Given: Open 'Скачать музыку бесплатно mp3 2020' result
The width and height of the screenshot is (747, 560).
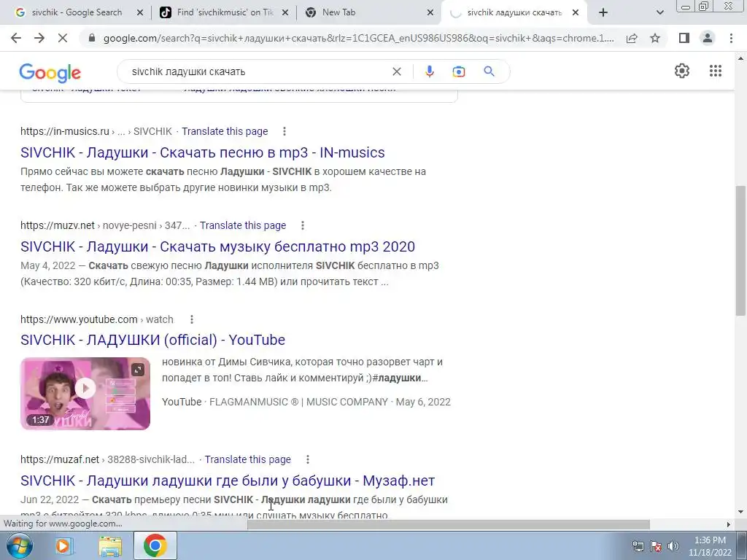Looking at the screenshot, I should click(217, 246).
